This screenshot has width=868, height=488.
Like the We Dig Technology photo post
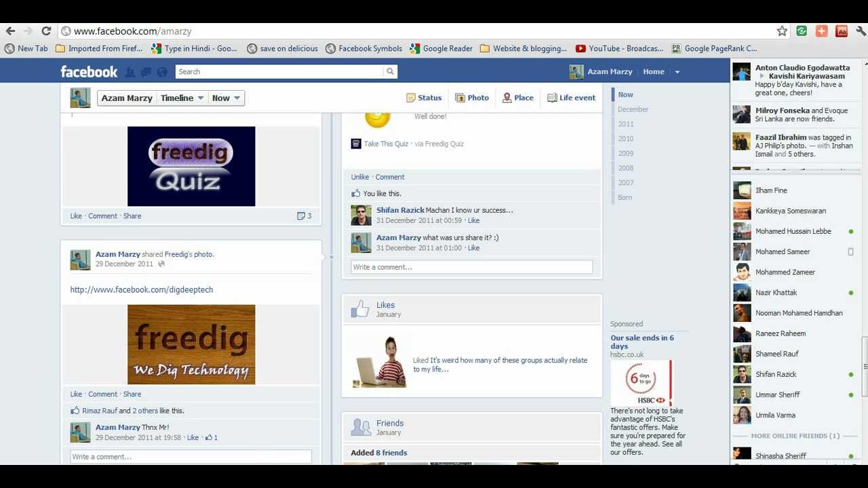[76, 394]
